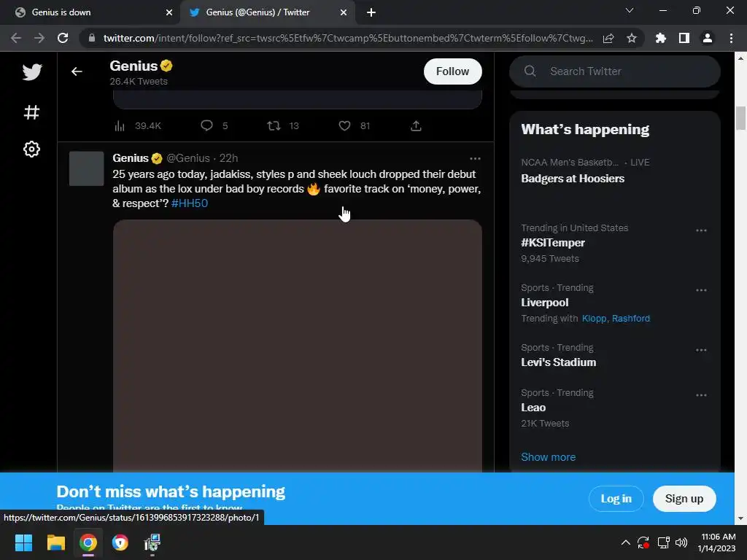Viewport: 747px width, 560px height.
Task: Open options for Levi's Stadium trend
Action: tap(701, 350)
